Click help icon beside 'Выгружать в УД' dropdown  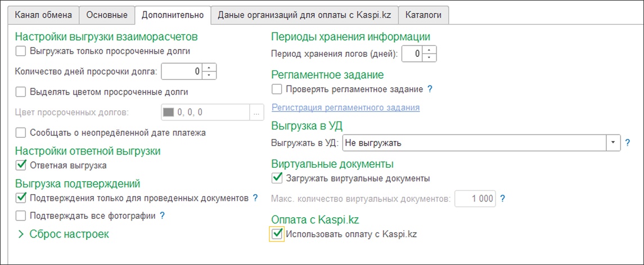point(628,143)
